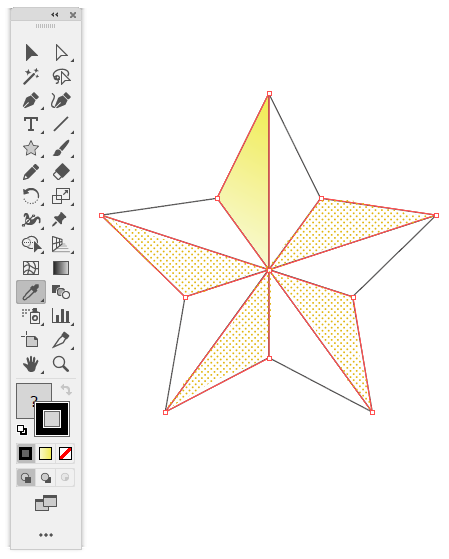Collapse the tools panel with double arrows
449x559 pixels.
click(54, 15)
